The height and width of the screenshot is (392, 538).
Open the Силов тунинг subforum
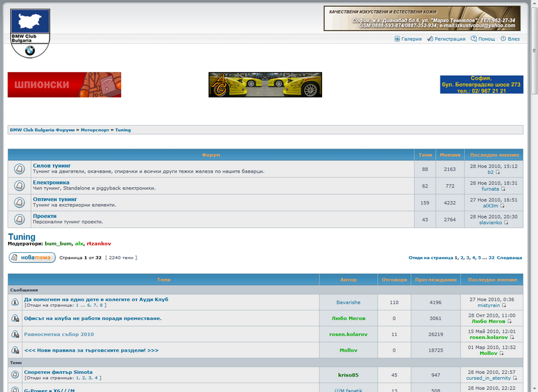tap(52, 165)
